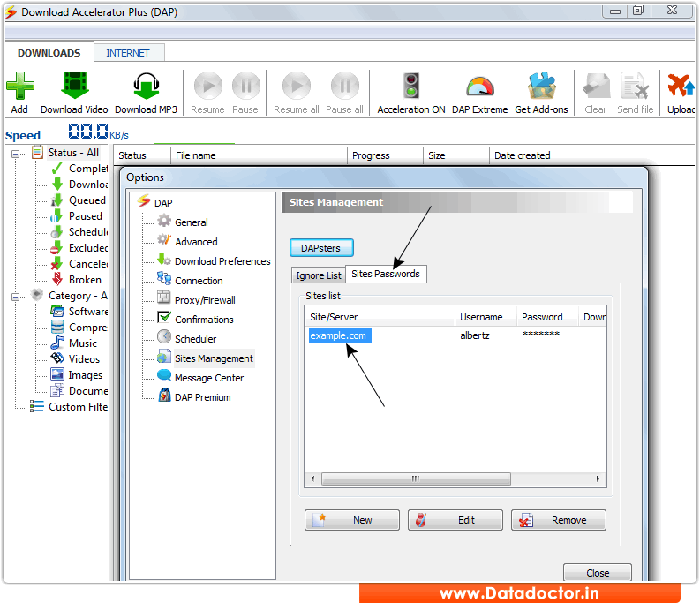The image size is (700, 603).
Task: Collapse the Category tree node
Action: click(x=15, y=297)
